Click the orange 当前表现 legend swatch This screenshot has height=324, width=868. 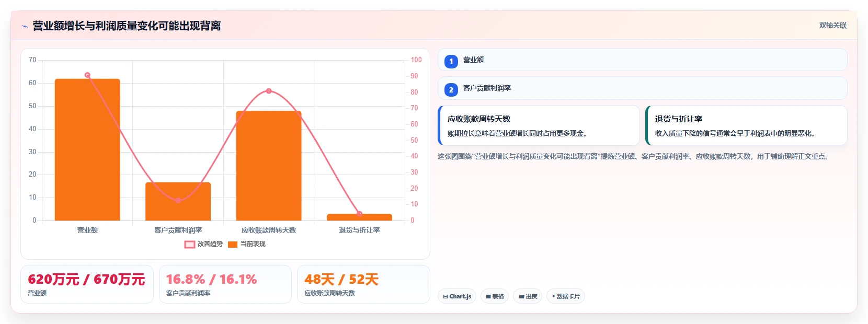click(x=233, y=244)
